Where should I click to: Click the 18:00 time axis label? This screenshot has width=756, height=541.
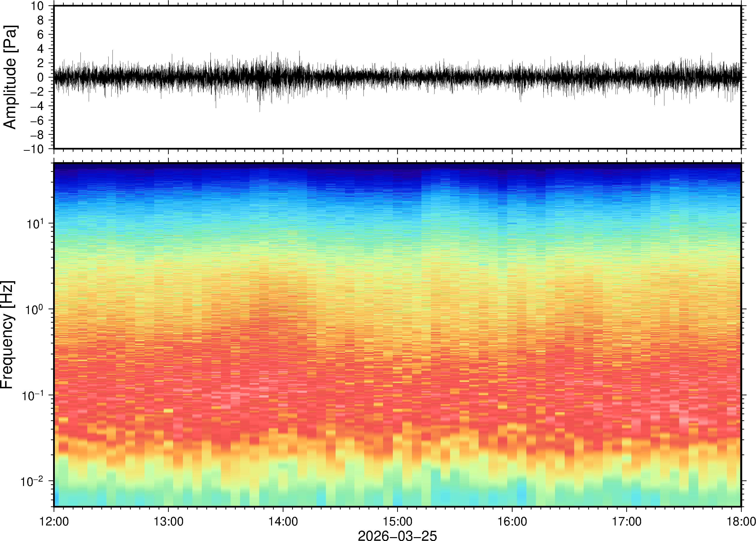pos(741,521)
